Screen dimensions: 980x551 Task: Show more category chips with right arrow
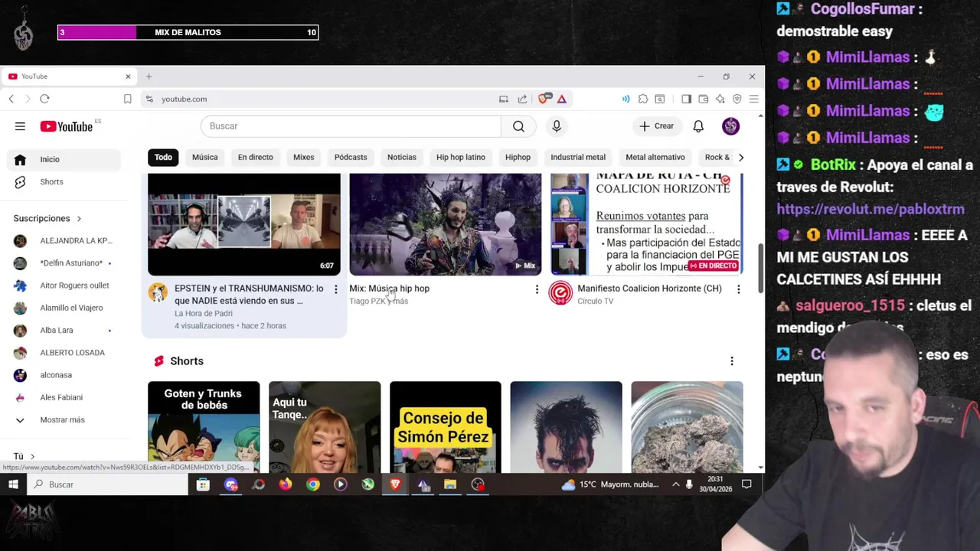pyautogui.click(x=740, y=158)
